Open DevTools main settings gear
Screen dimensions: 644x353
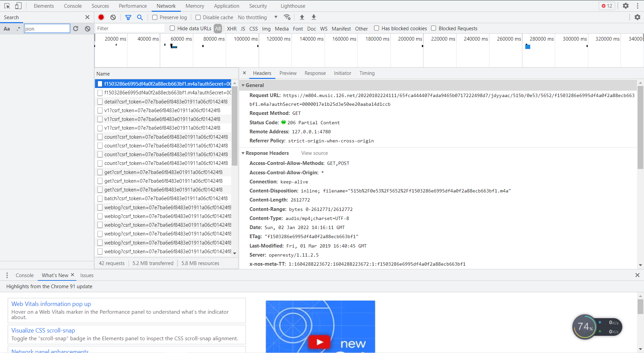(x=626, y=6)
